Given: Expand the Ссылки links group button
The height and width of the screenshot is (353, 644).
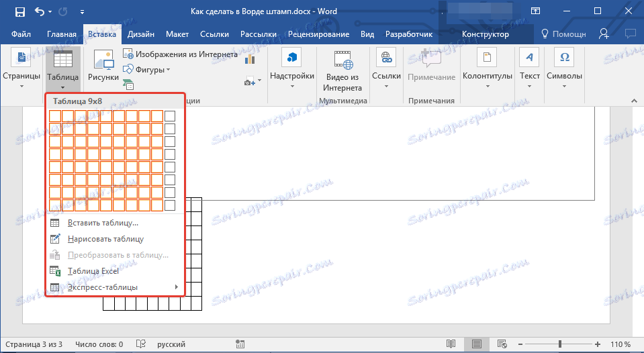Looking at the screenshot, I should coord(387,69).
